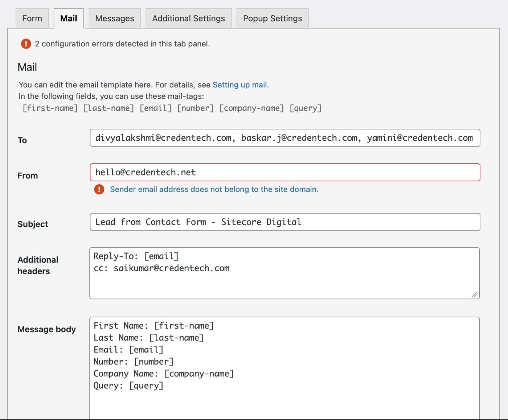Click baskar.j@credentech.com in the To field

[299, 138]
